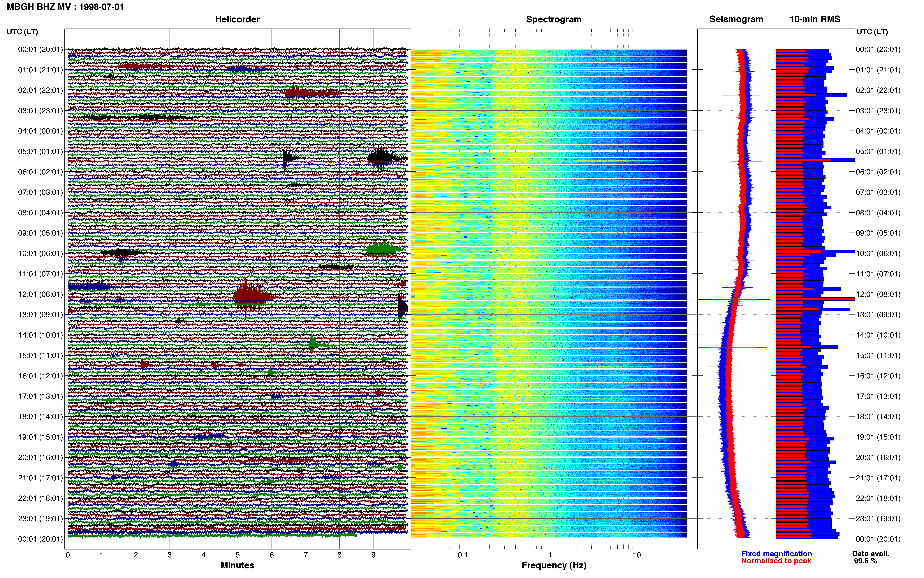Click "23:01 (19:01)" label beside the Helicorder
The width and height of the screenshot is (924, 578).
(x=41, y=519)
